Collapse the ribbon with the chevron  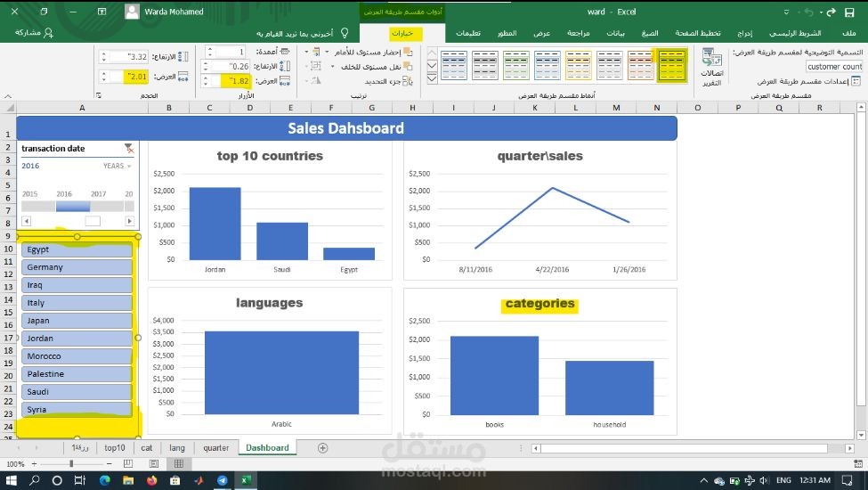point(8,96)
